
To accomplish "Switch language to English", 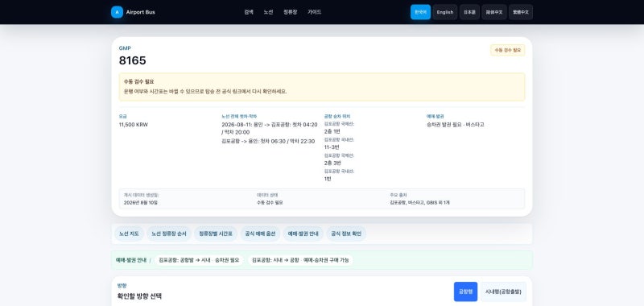I will click(x=445, y=12).
